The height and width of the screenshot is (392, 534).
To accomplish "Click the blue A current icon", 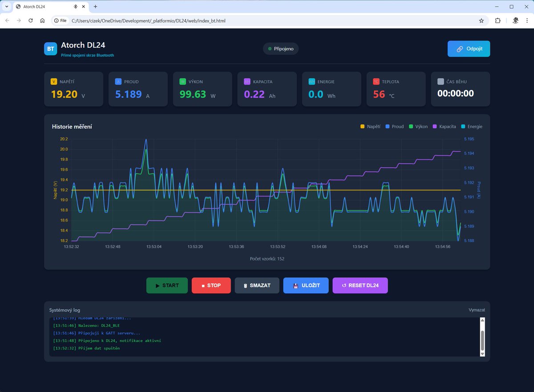I will click(118, 82).
